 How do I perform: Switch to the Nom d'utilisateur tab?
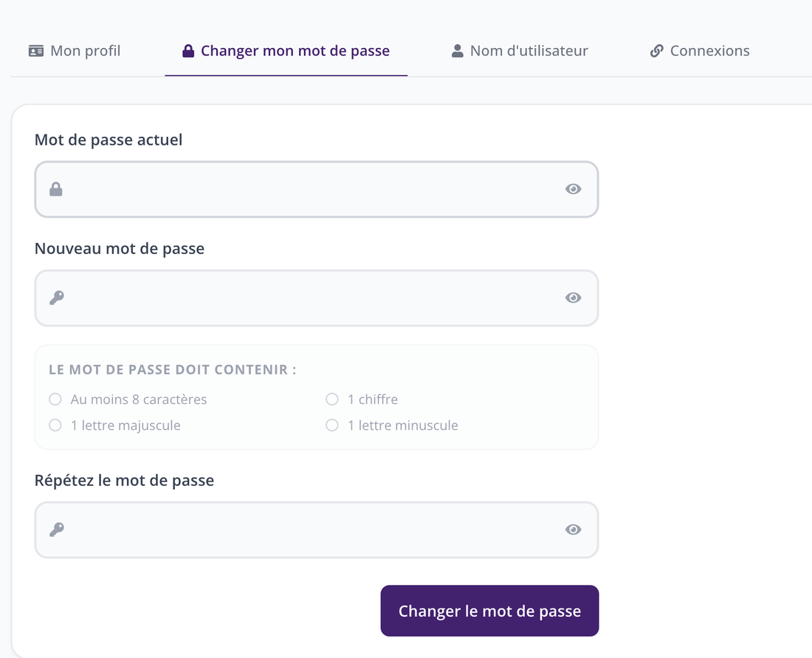point(520,51)
